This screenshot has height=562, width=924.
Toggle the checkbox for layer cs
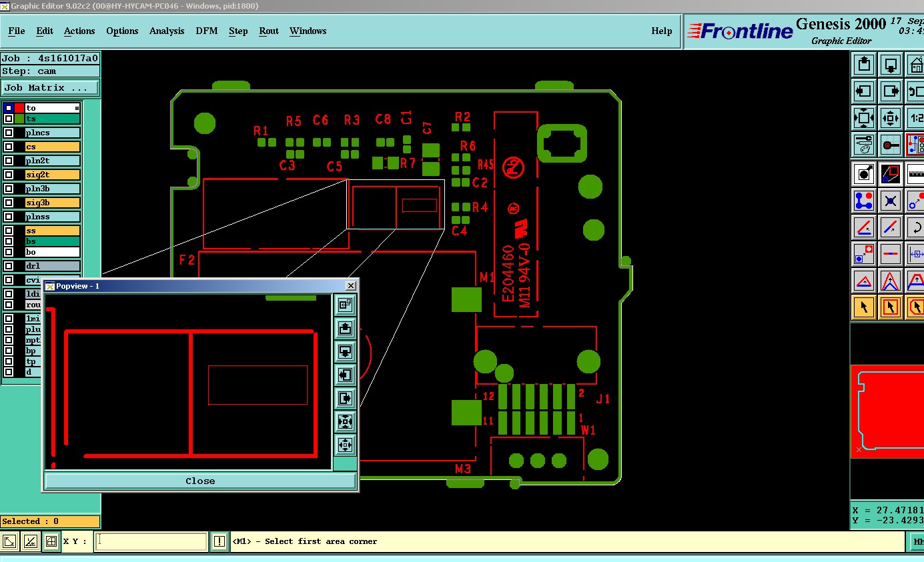[x=9, y=147]
